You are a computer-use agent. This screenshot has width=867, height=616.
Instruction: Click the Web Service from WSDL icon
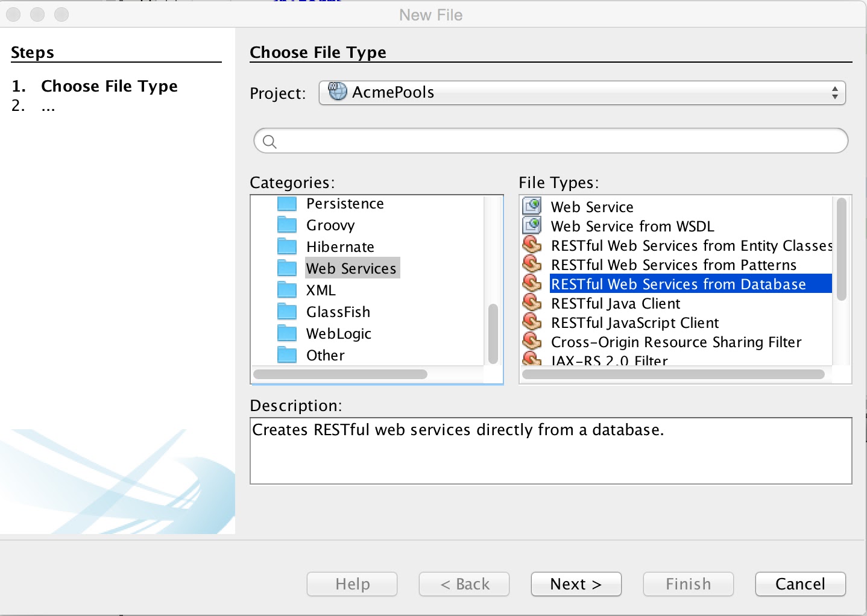(531, 225)
